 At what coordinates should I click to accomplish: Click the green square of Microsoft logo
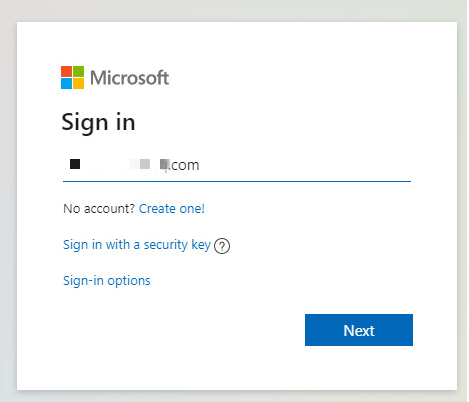pos(79,72)
